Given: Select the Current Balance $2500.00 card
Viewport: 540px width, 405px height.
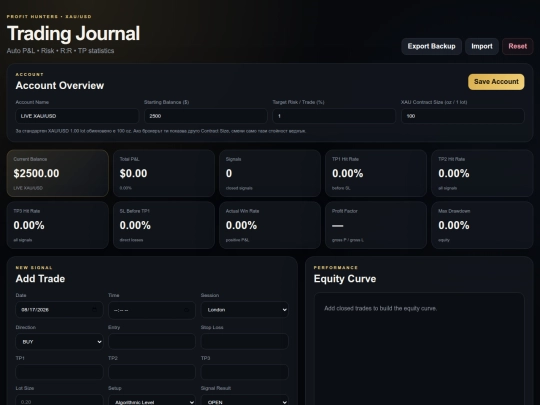Looking at the screenshot, I should (x=58, y=173).
